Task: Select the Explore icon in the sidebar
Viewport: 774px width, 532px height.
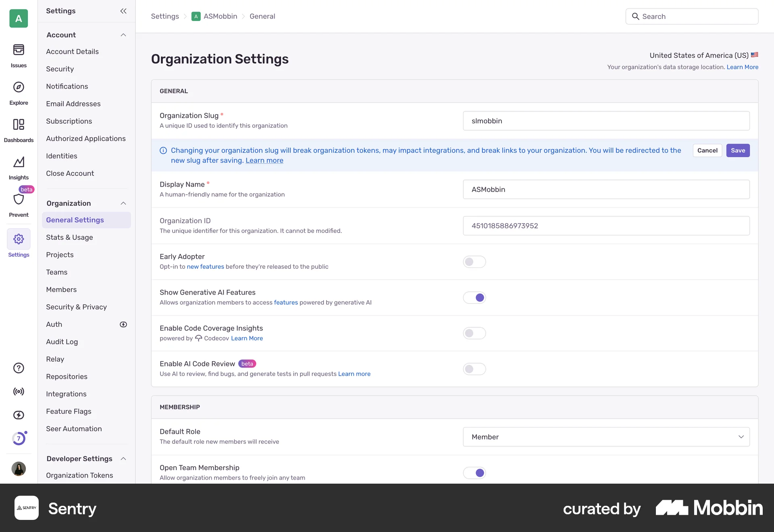Action: coord(19,92)
